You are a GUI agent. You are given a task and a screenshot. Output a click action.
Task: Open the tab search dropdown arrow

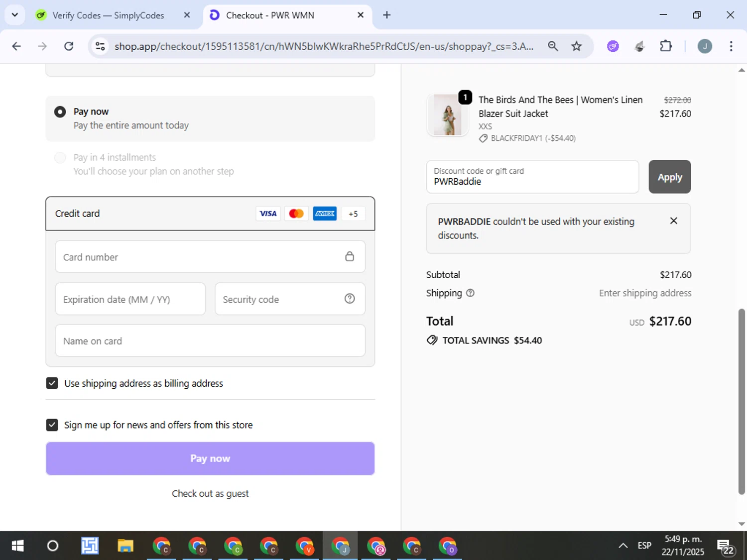pos(15,15)
